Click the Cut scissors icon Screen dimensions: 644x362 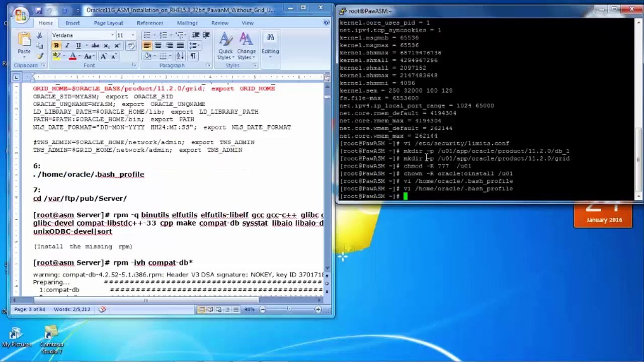[40, 36]
